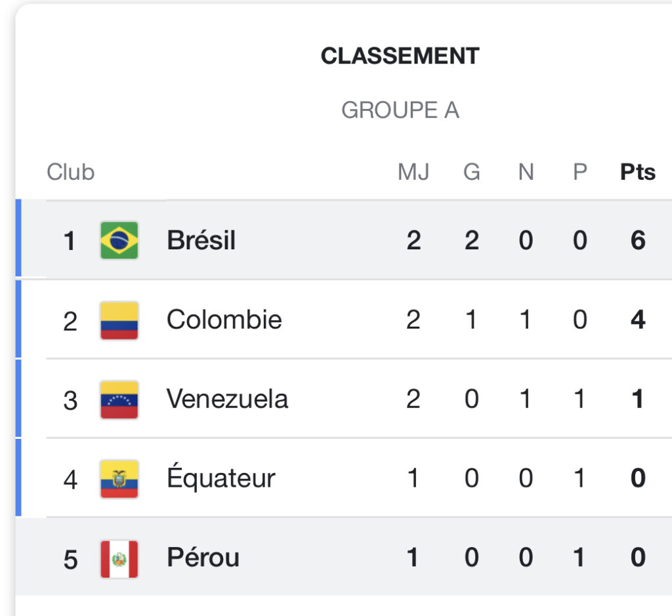This screenshot has height=616, width=672.
Task: Select the Venezuela team name
Action: 227,399
